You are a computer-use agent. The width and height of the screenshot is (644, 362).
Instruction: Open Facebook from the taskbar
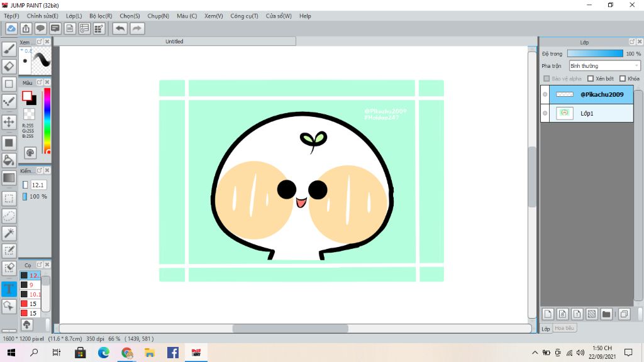(173, 353)
